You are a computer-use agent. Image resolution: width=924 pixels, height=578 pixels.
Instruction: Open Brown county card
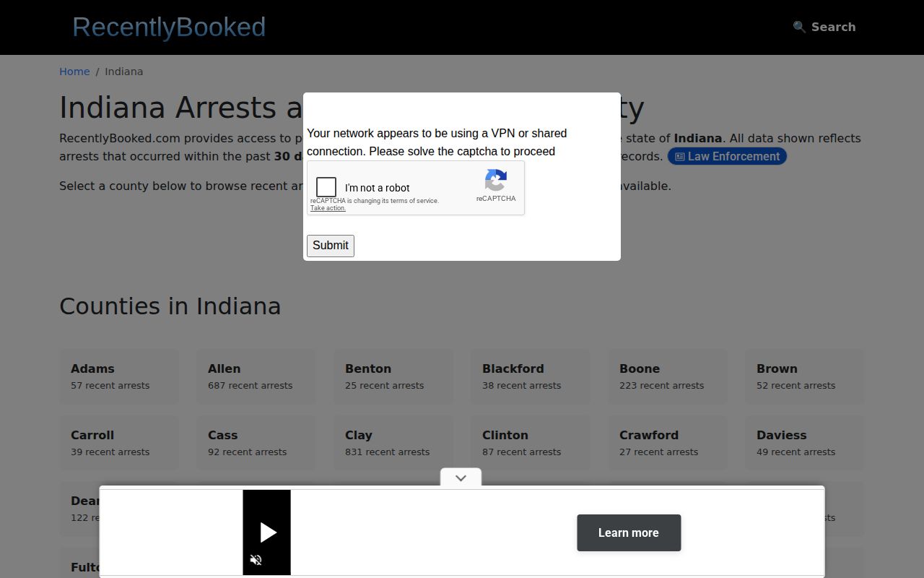(x=805, y=376)
